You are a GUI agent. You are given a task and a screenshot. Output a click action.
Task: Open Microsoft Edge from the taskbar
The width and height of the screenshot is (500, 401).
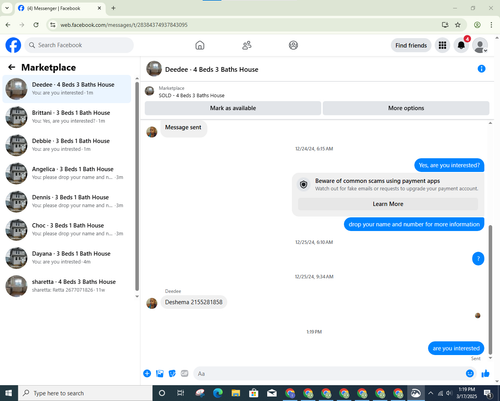point(218,393)
